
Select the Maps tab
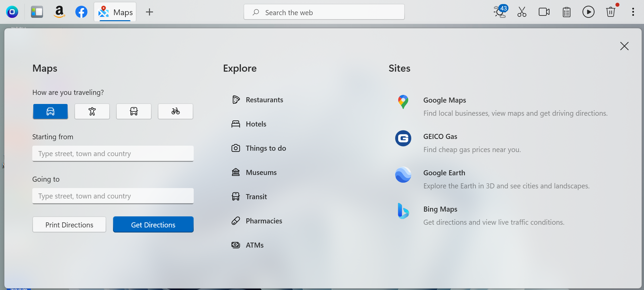[x=115, y=12]
